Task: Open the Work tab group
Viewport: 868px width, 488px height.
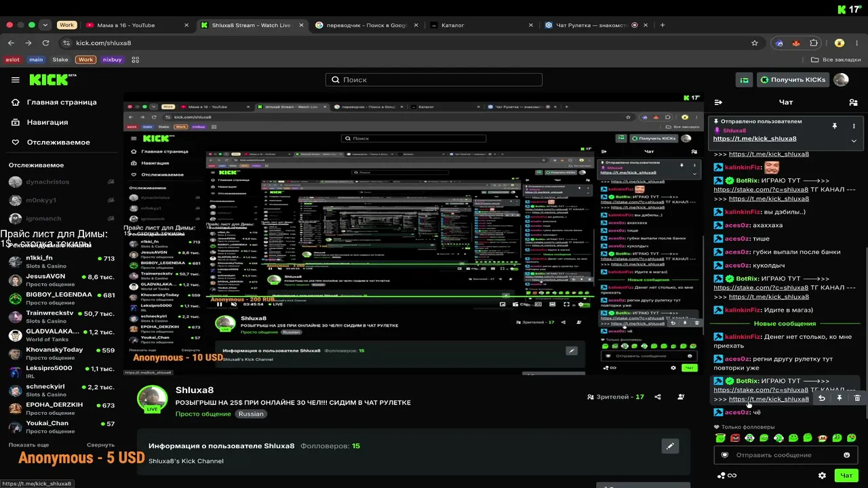Action: pos(66,25)
